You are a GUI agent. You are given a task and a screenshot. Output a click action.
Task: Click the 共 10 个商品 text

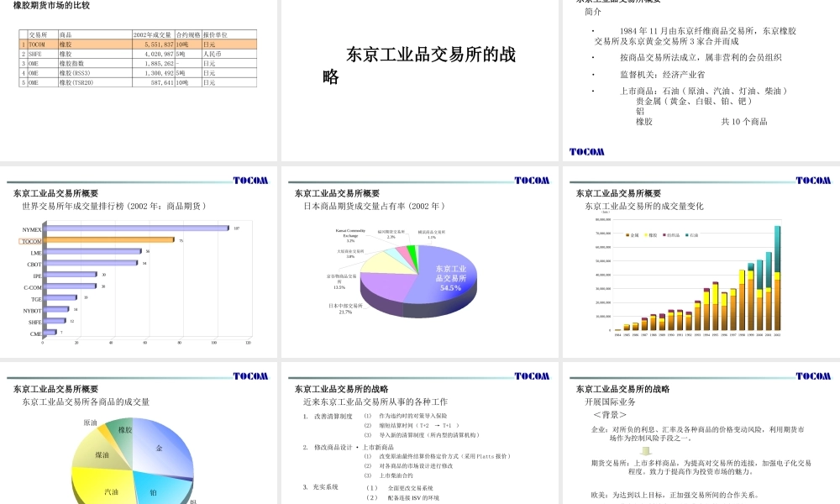(x=743, y=122)
